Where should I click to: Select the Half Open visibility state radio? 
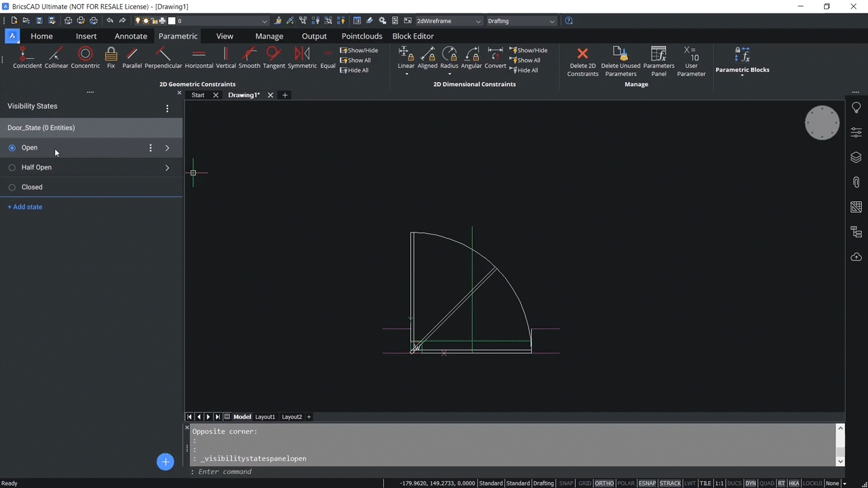coord(12,167)
